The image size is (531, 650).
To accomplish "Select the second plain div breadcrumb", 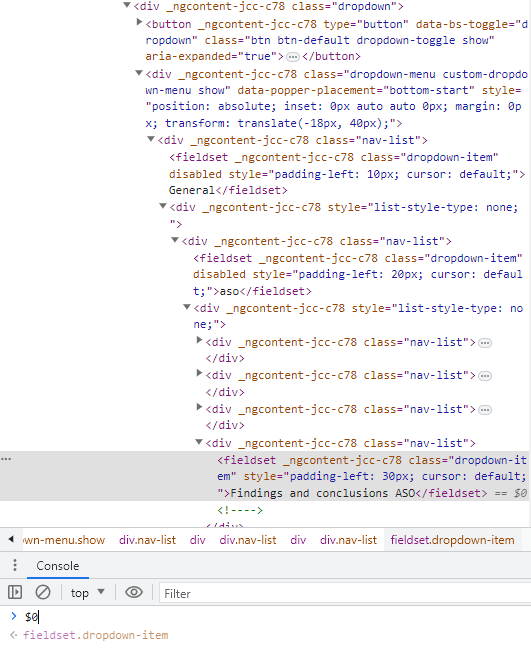I will click(298, 540).
